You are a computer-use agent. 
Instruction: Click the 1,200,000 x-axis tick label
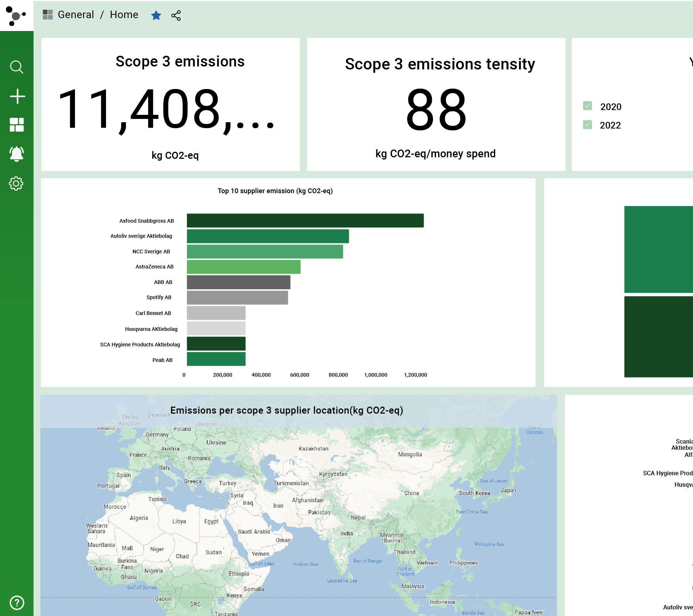[416, 375]
